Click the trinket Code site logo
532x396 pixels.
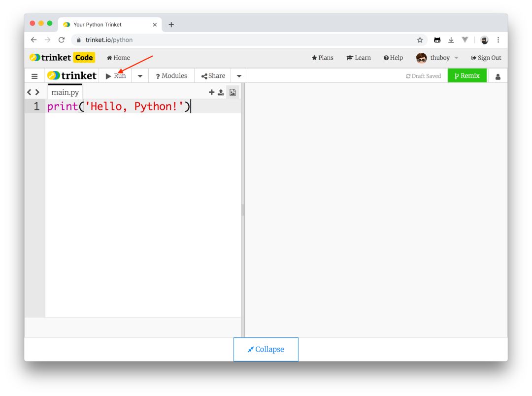pos(62,57)
